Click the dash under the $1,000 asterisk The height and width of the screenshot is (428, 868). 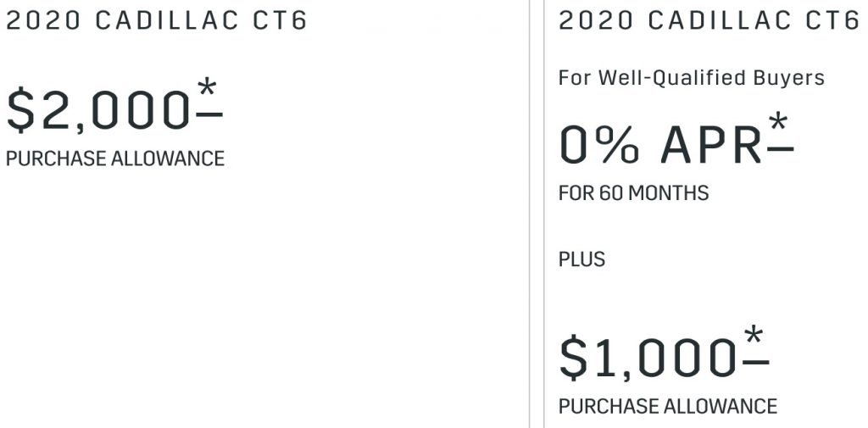pyautogui.click(x=755, y=363)
